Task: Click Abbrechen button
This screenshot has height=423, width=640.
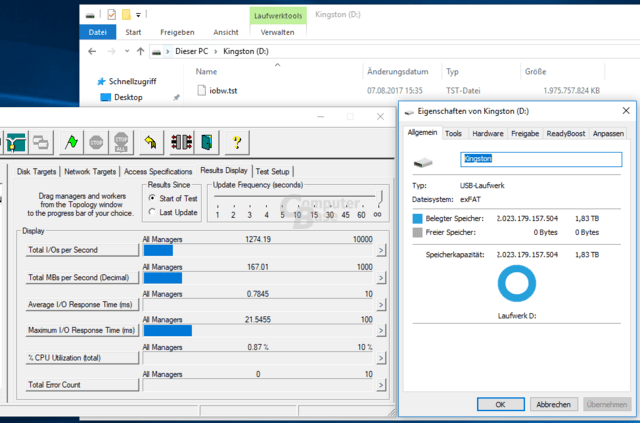Action: 553,405
